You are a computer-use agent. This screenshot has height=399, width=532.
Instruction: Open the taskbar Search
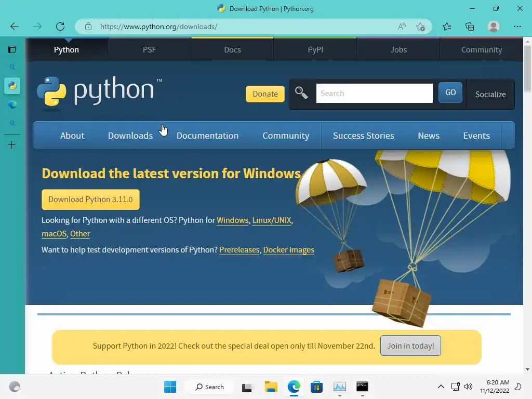(210, 387)
